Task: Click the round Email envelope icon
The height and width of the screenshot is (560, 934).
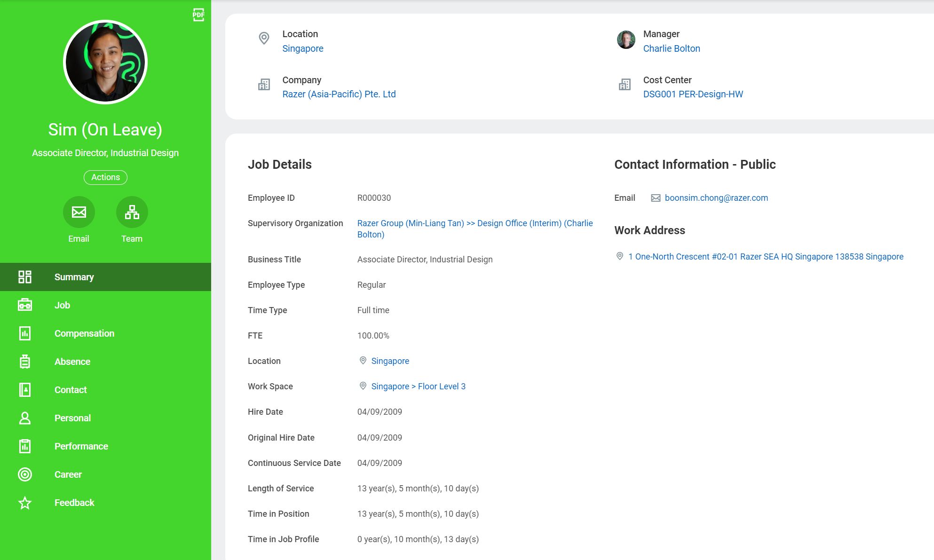Action: click(x=79, y=212)
